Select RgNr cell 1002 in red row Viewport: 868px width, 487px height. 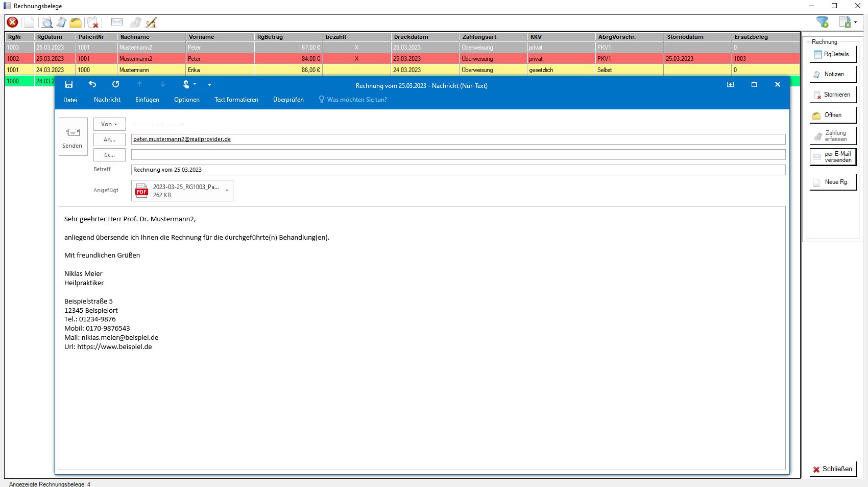pyautogui.click(x=19, y=59)
